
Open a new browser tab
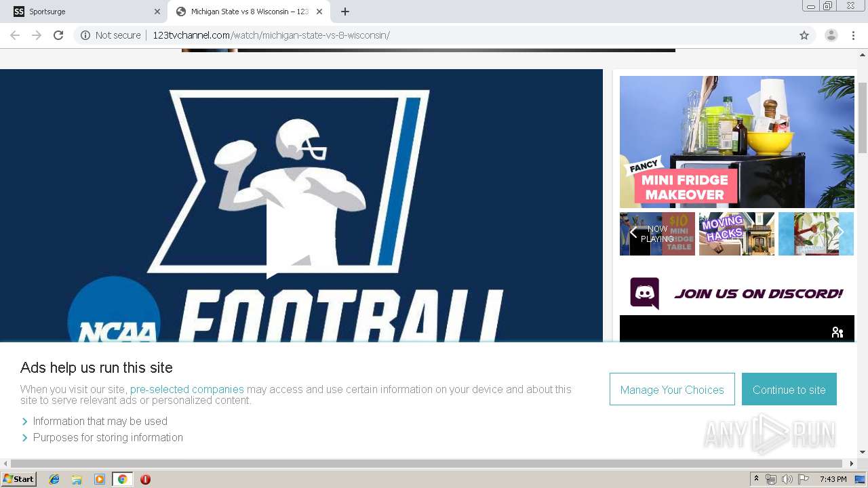344,12
